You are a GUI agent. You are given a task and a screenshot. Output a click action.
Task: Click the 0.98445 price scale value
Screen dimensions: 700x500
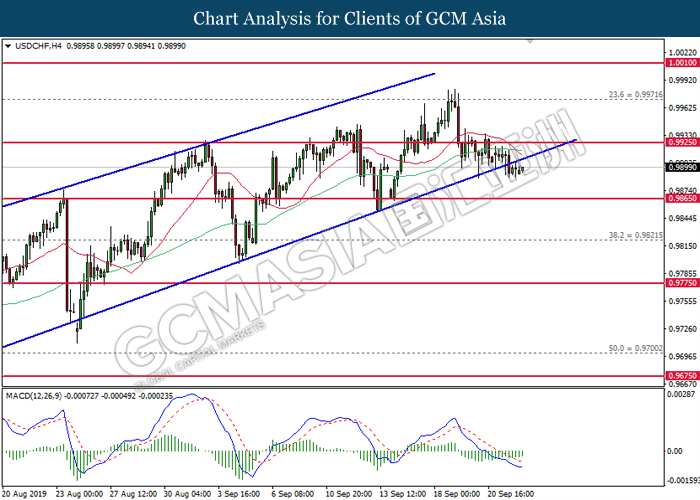click(x=683, y=218)
